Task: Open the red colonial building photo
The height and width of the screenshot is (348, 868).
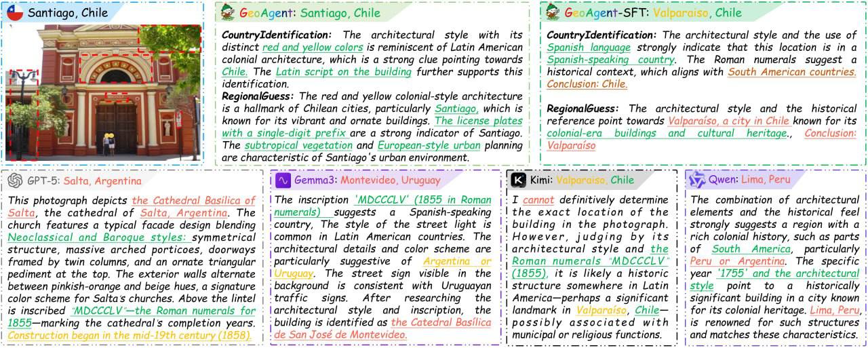Action: 104,92
